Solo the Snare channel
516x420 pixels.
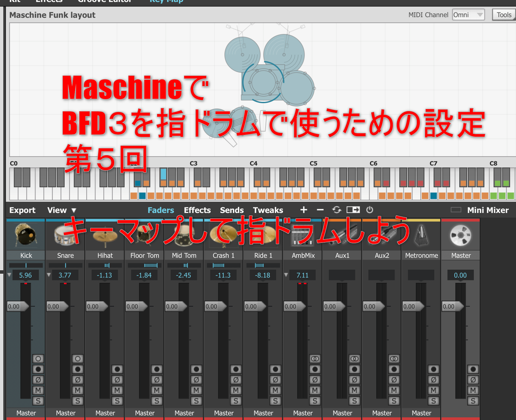click(77, 401)
